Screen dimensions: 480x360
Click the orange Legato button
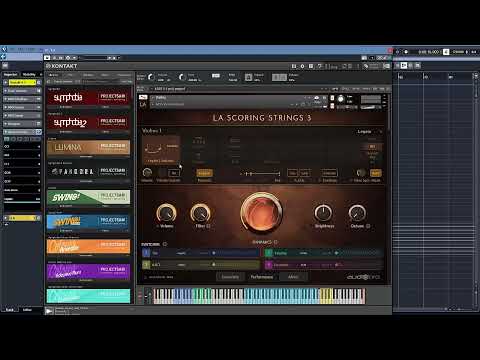click(x=204, y=173)
